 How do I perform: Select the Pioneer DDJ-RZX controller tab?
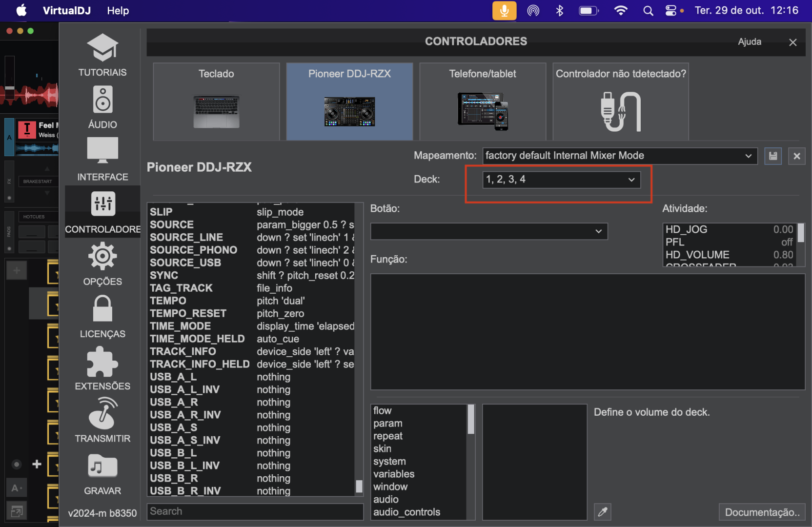[349, 101]
